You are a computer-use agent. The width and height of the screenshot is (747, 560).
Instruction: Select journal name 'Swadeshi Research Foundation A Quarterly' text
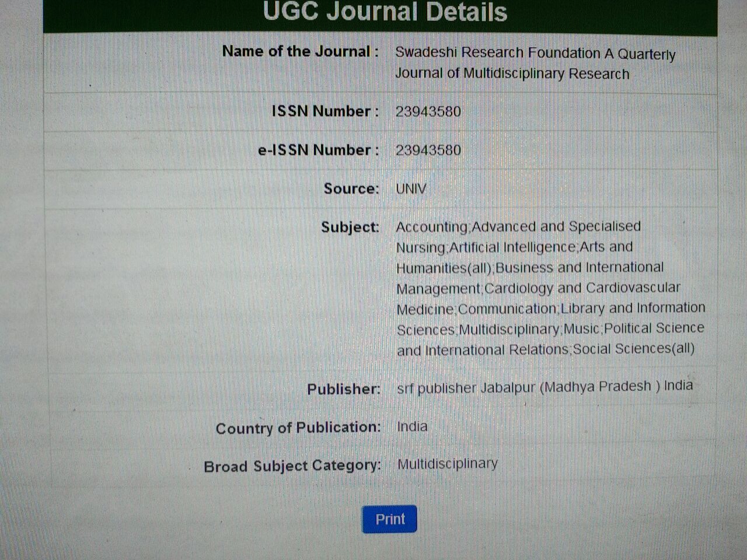tap(535, 53)
